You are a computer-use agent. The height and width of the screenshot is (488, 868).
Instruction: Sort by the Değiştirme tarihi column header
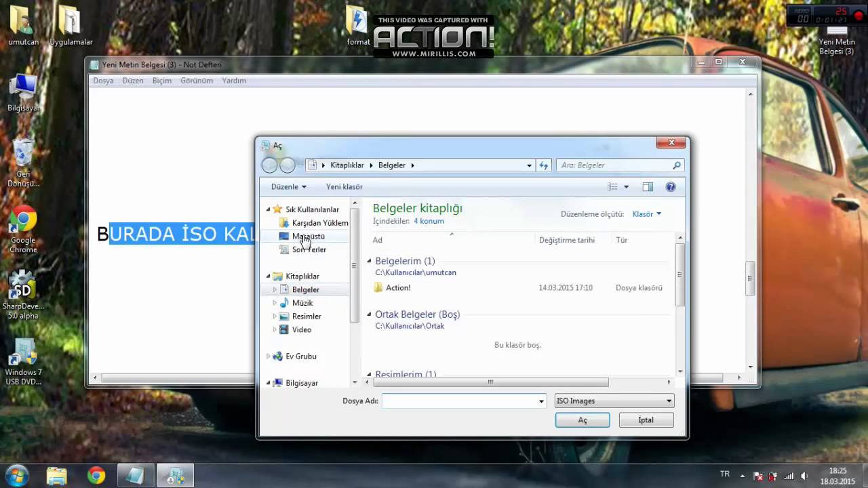tap(567, 240)
